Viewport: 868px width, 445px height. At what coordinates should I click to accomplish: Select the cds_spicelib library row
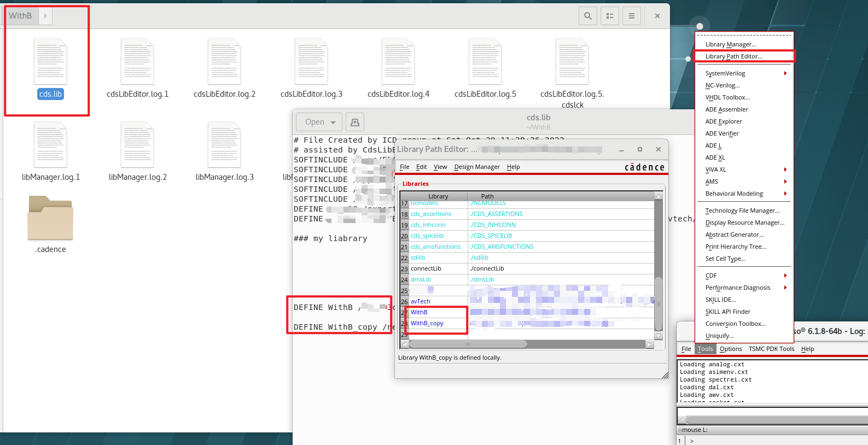(527, 236)
